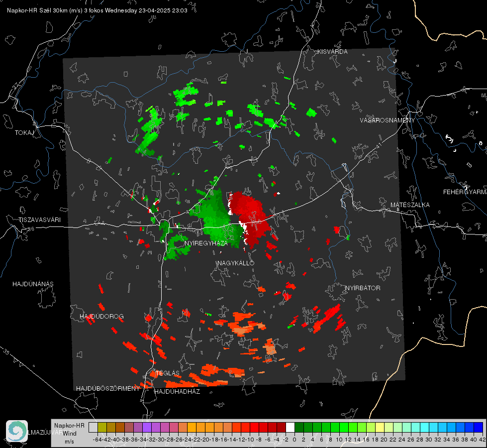Click the HAJDUNANAS town label
The height and width of the screenshot is (448, 487).
click(x=33, y=284)
